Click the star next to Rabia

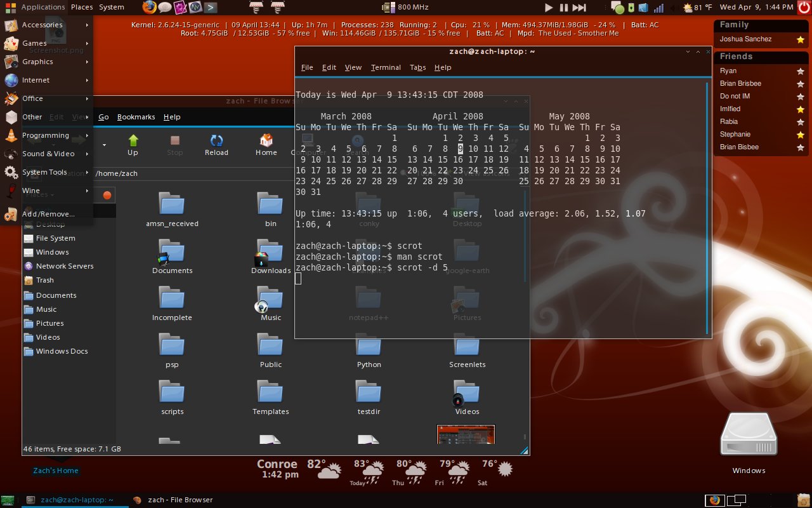tap(801, 122)
